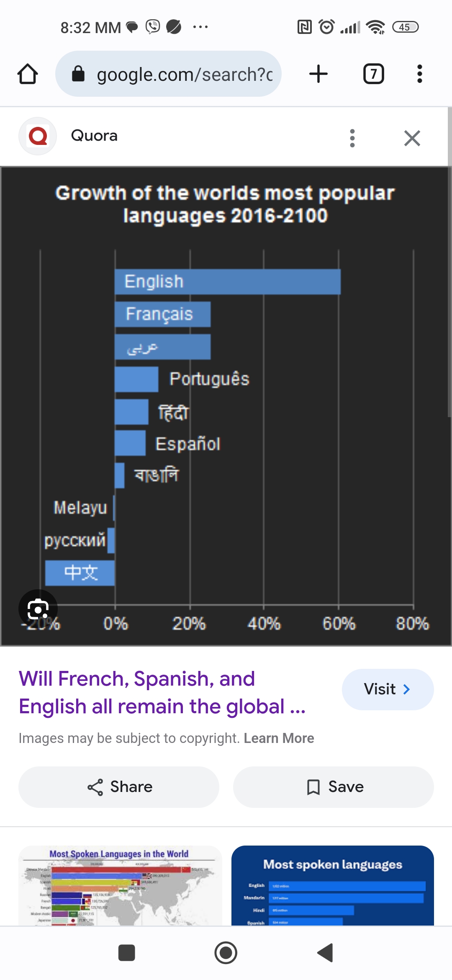Save the image to collections

pos(334,787)
